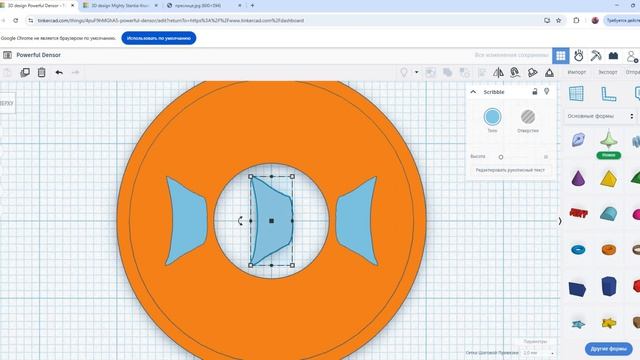The width and height of the screenshot is (640, 360).
Task: Click the Duplicate and repeat icon
Action: [x=25, y=73]
